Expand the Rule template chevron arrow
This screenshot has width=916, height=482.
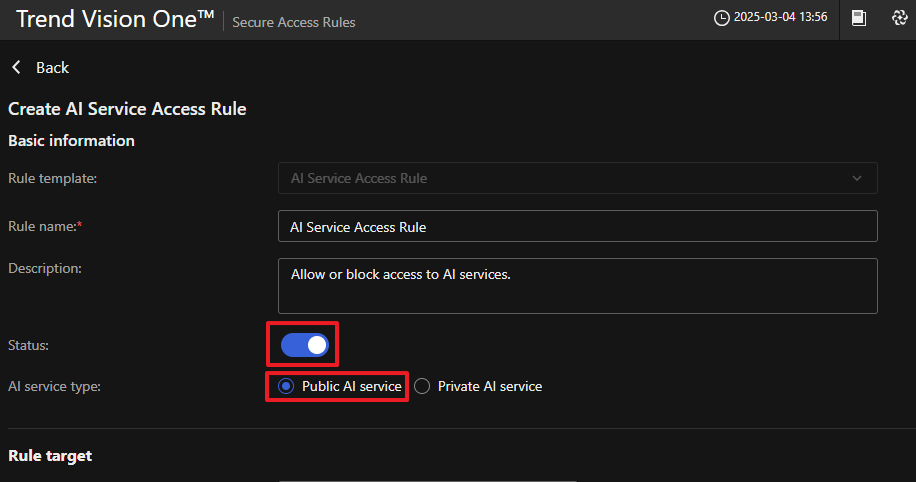coord(857,178)
